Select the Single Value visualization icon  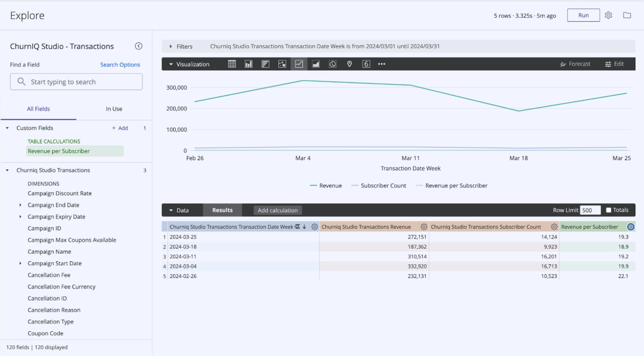(x=366, y=64)
